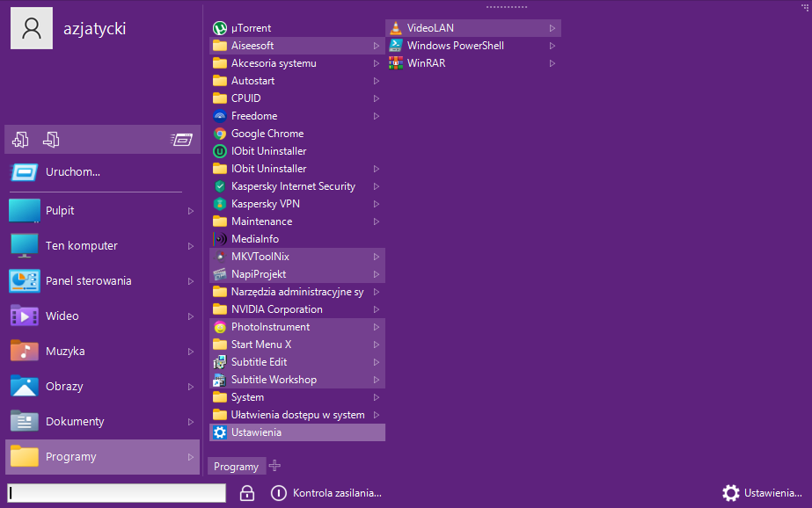Screen dimensions: 812x508
Task: Click the Google Chrome icon
Action: pyautogui.click(x=220, y=134)
